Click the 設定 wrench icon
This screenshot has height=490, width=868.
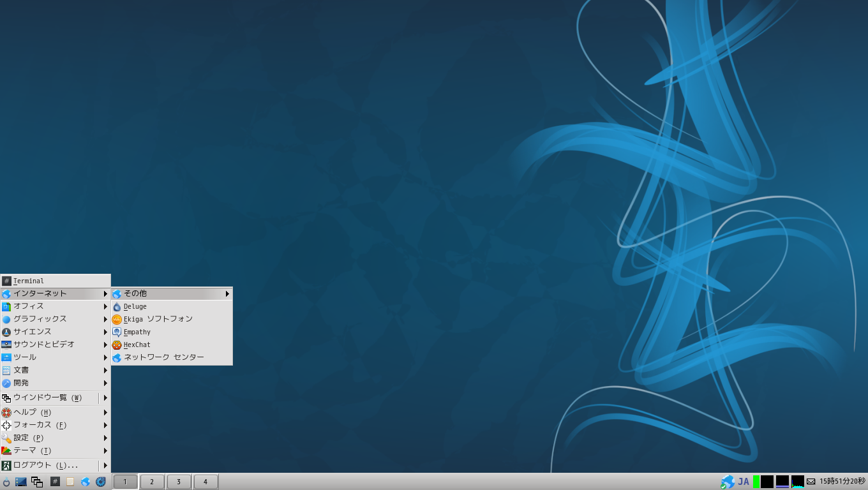[6, 438]
